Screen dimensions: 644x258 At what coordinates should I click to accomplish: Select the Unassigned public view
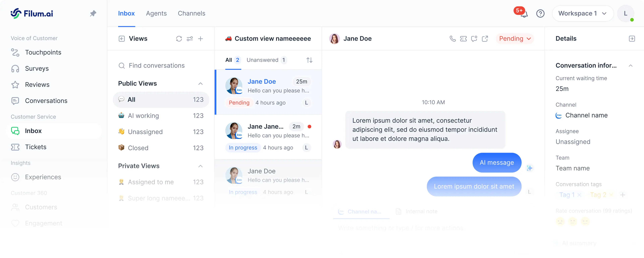point(145,132)
